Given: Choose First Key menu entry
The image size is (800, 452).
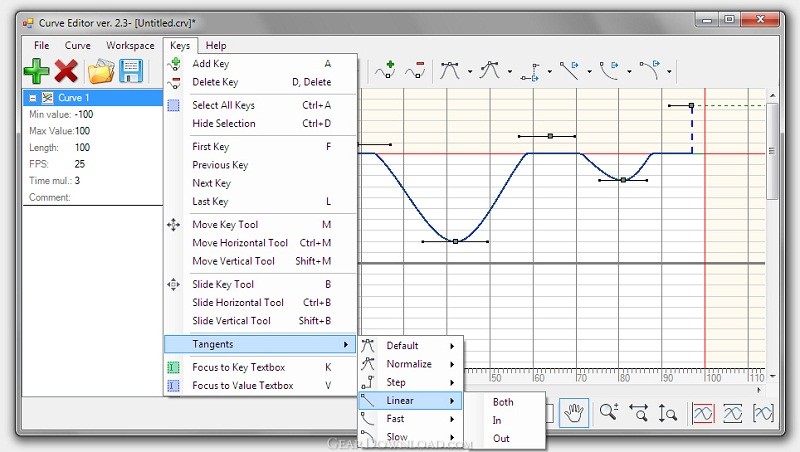Looking at the screenshot, I should click(x=260, y=147).
